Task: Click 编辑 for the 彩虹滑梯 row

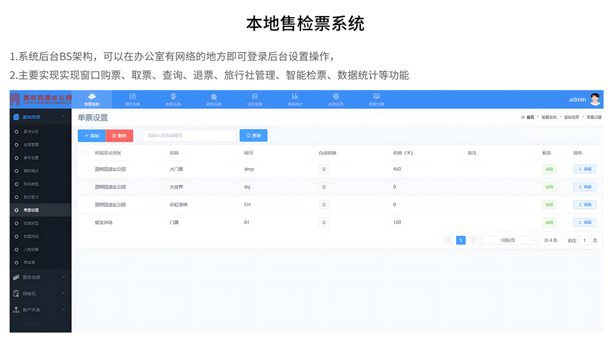Action: [x=585, y=205]
